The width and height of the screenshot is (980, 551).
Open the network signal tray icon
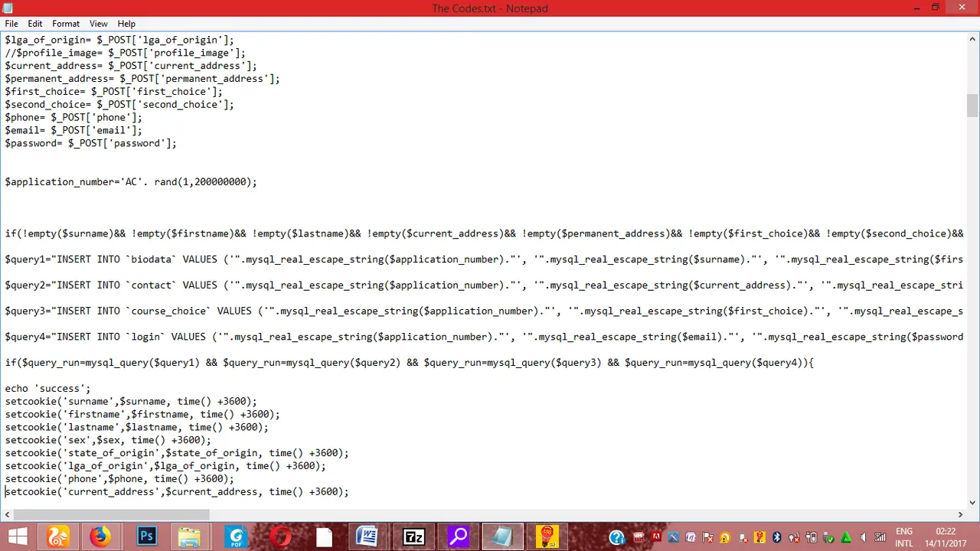click(879, 537)
